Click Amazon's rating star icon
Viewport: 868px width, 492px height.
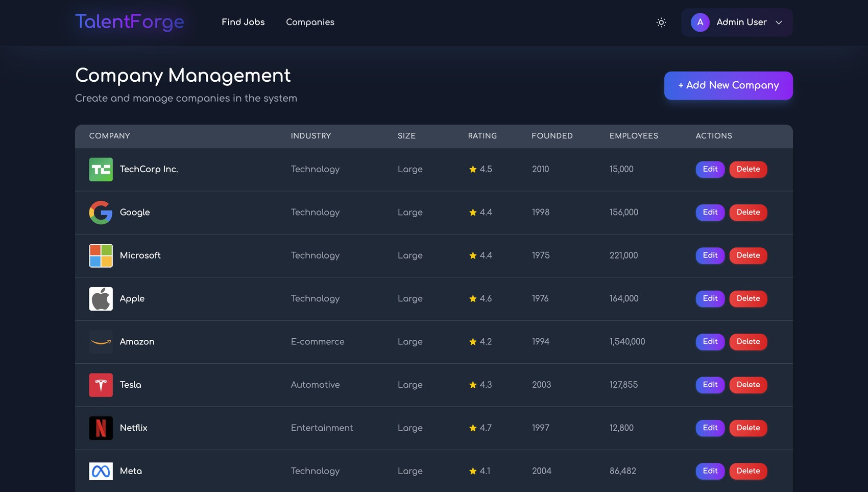click(x=473, y=342)
